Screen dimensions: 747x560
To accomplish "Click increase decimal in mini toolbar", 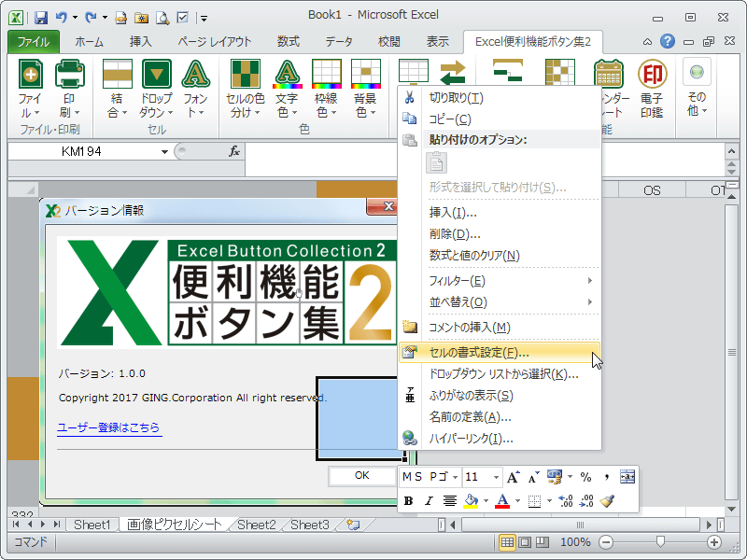I will 566,501.
